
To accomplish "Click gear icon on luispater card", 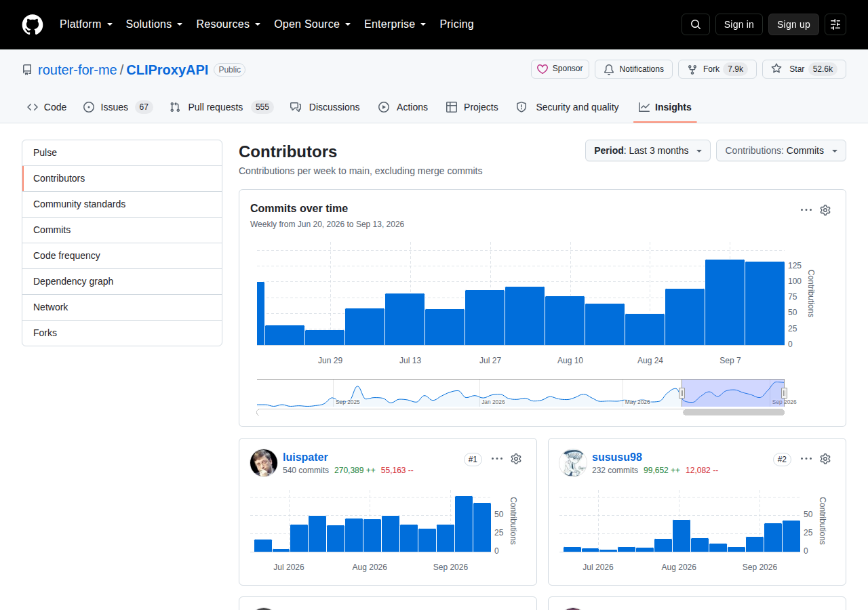I will pos(516,459).
